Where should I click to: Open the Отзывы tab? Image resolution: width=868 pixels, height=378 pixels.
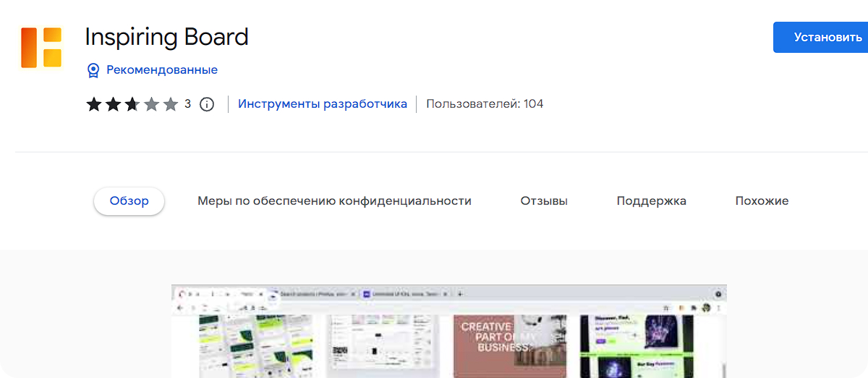544,201
